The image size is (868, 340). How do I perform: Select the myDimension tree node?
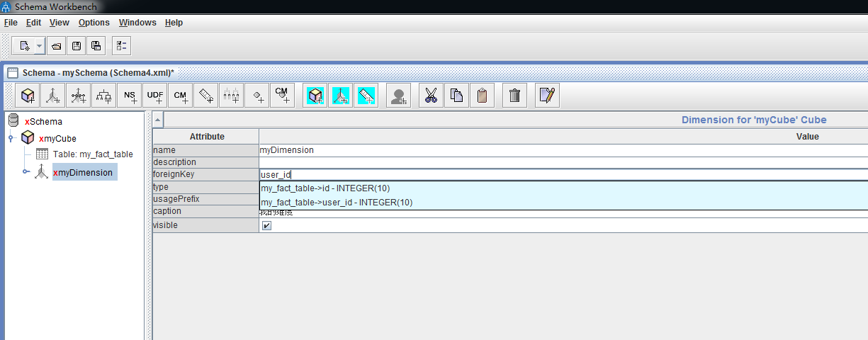coord(84,172)
